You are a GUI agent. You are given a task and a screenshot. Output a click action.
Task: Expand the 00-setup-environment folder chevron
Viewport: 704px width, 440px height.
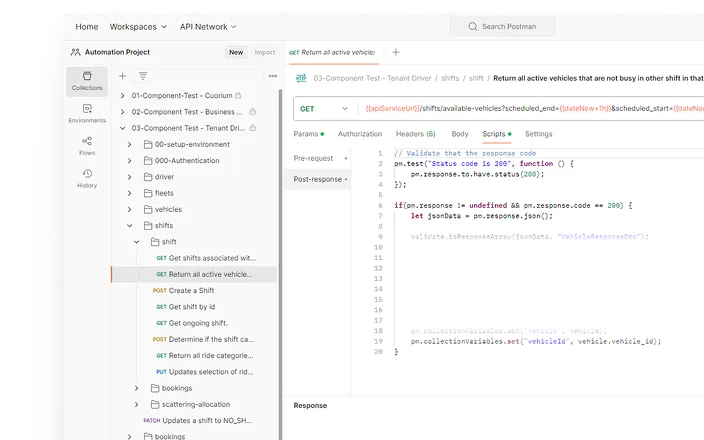point(129,144)
